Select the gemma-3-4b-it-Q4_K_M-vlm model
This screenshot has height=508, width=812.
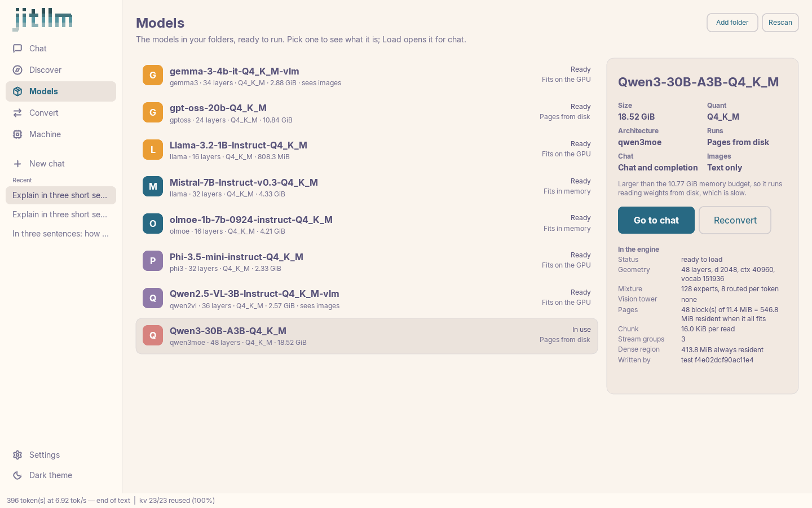pos(367,76)
